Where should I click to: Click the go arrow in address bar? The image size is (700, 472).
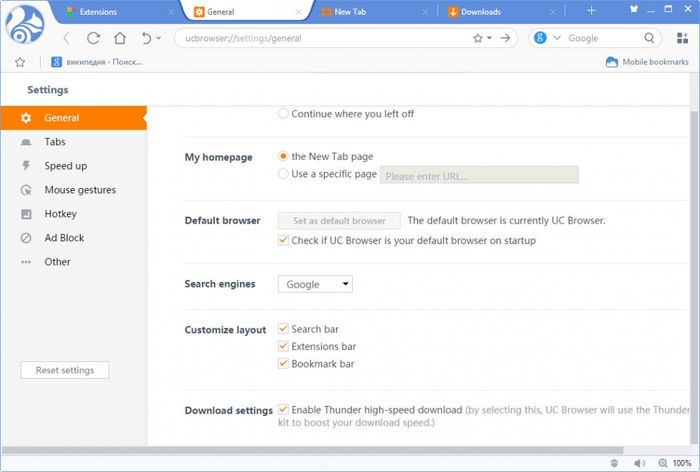(505, 38)
